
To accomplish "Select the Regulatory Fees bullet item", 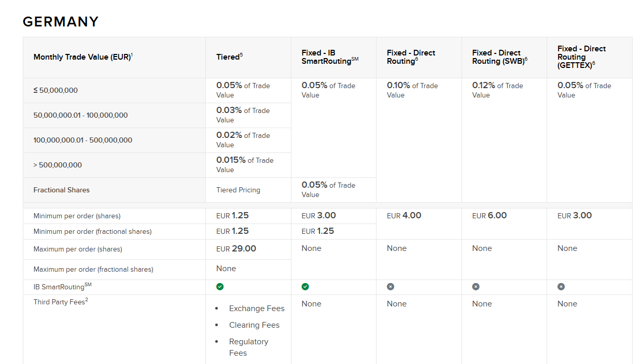I will coord(248,347).
